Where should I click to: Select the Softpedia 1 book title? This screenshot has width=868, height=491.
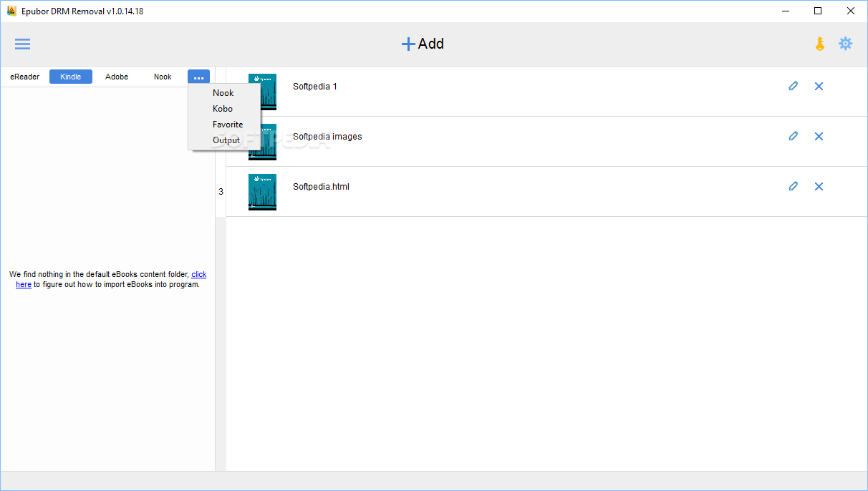(315, 87)
